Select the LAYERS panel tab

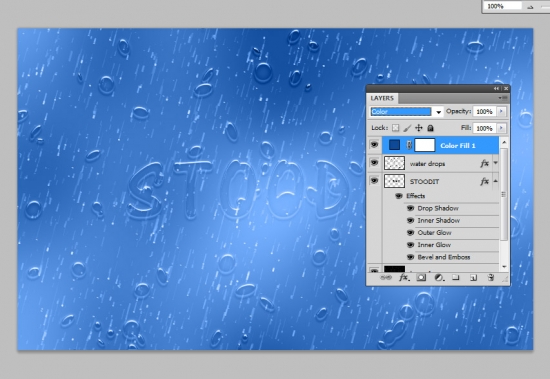[382, 98]
